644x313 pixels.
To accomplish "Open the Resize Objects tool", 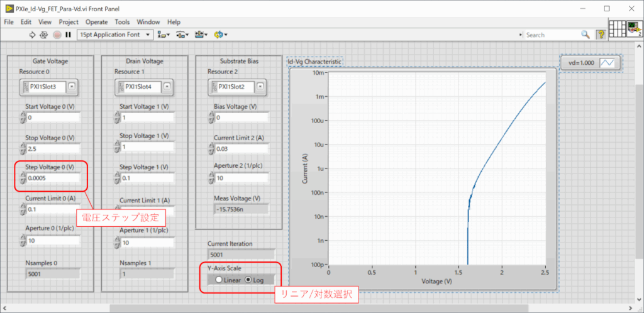I will (201, 35).
